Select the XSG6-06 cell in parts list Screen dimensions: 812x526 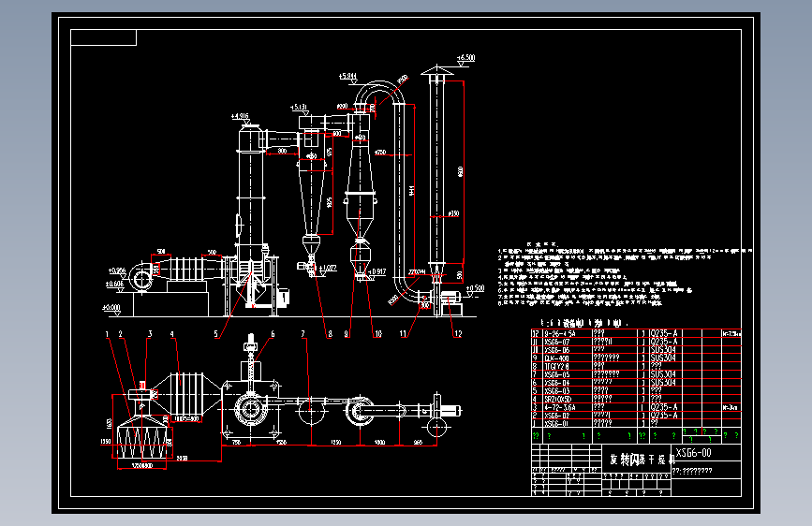pos(556,350)
